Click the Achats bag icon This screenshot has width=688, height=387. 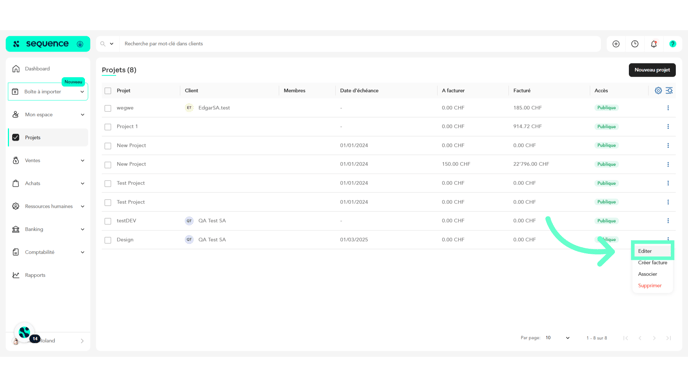coord(16,183)
